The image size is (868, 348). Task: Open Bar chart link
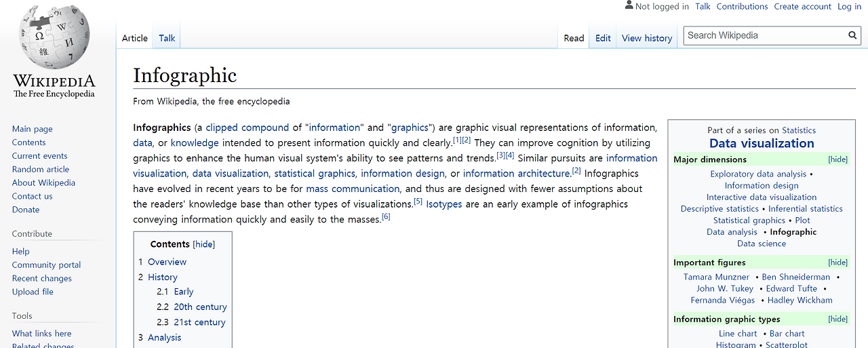pos(787,334)
